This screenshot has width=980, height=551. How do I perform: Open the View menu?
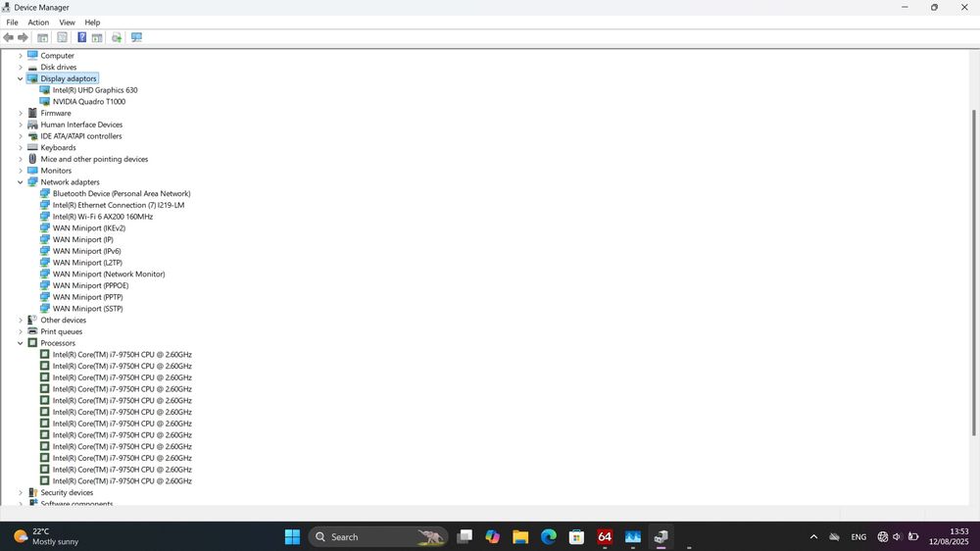pos(67,23)
